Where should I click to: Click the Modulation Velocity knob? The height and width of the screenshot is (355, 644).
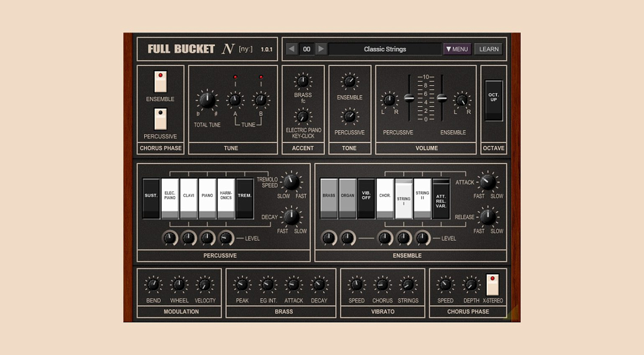(205, 285)
